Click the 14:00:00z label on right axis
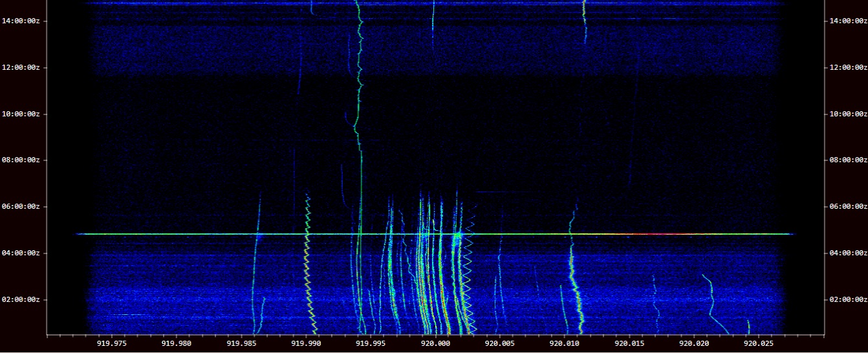The image size is (868, 353). (x=849, y=21)
